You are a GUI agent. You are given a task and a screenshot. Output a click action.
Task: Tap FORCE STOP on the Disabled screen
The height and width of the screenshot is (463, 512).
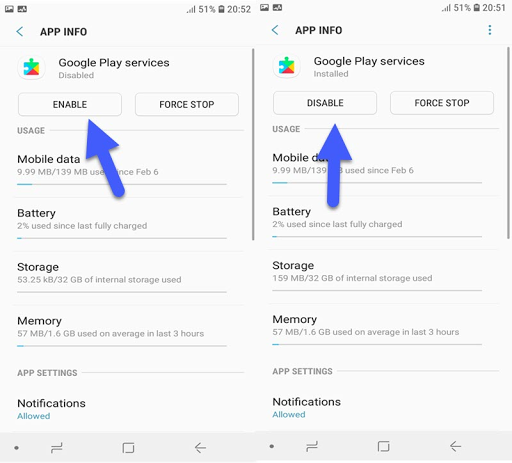187,104
